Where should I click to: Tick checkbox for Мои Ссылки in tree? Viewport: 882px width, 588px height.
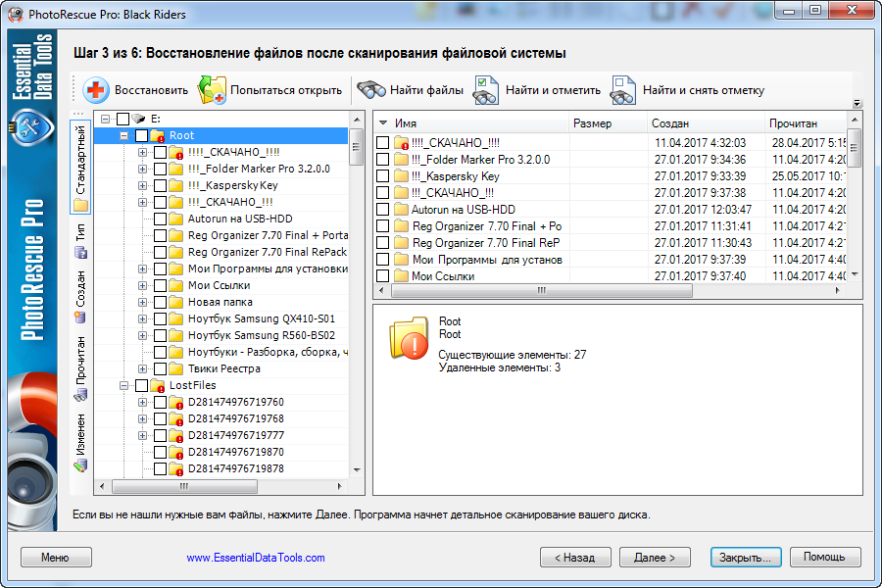pyautogui.click(x=161, y=286)
